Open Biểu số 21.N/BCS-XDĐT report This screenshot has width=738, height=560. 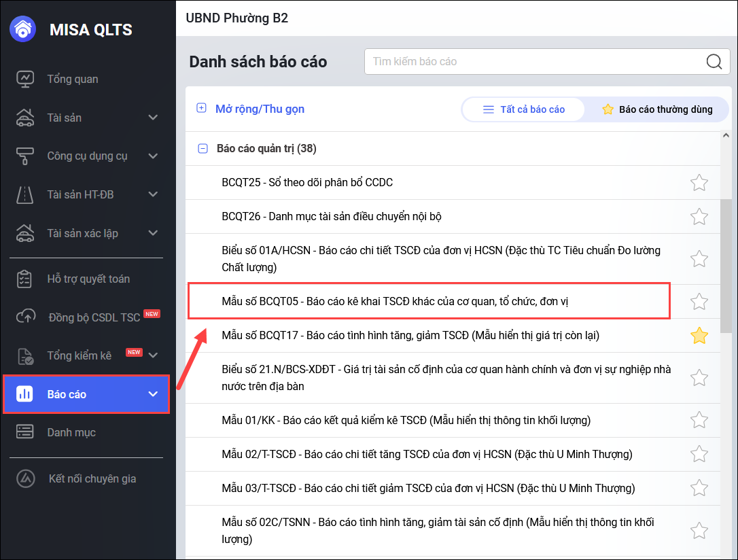click(x=446, y=378)
